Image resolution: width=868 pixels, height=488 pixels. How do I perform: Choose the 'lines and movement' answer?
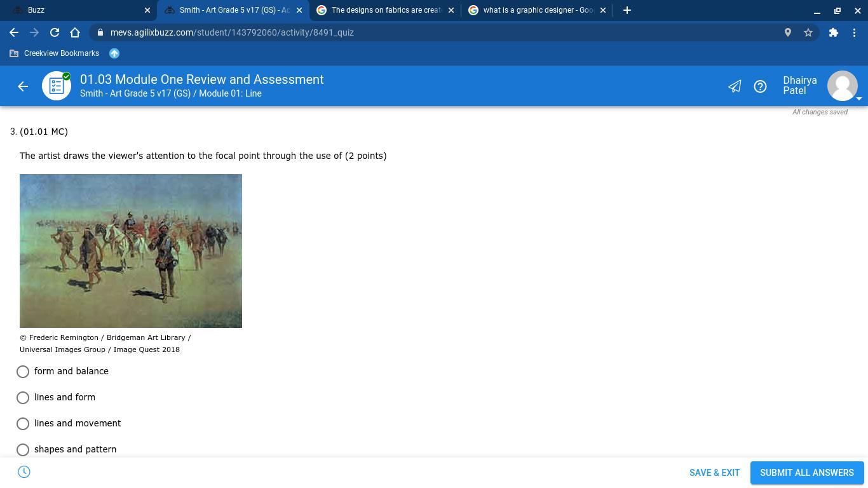click(23, 423)
